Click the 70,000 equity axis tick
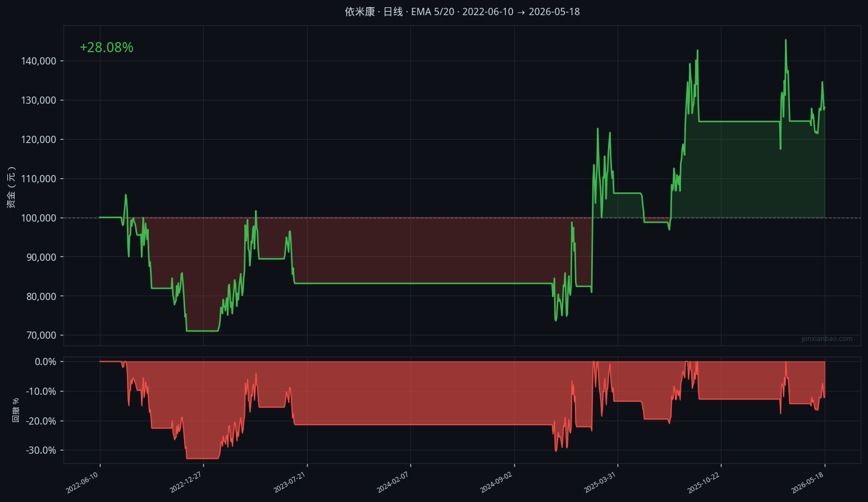 tap(41, 335)
